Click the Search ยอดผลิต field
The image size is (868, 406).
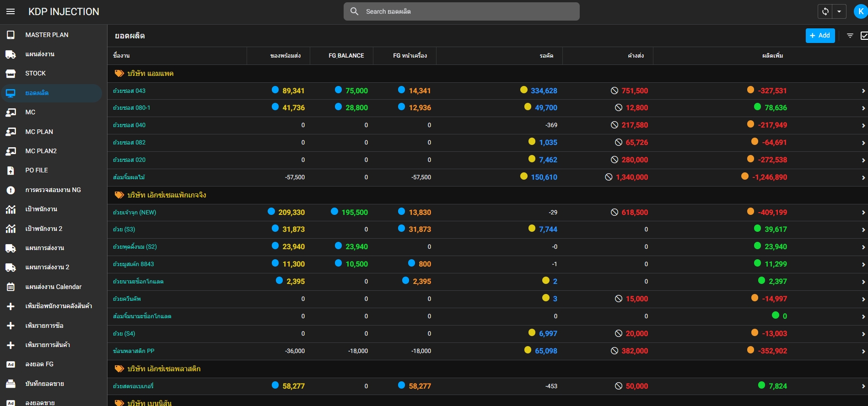[461, 11]
